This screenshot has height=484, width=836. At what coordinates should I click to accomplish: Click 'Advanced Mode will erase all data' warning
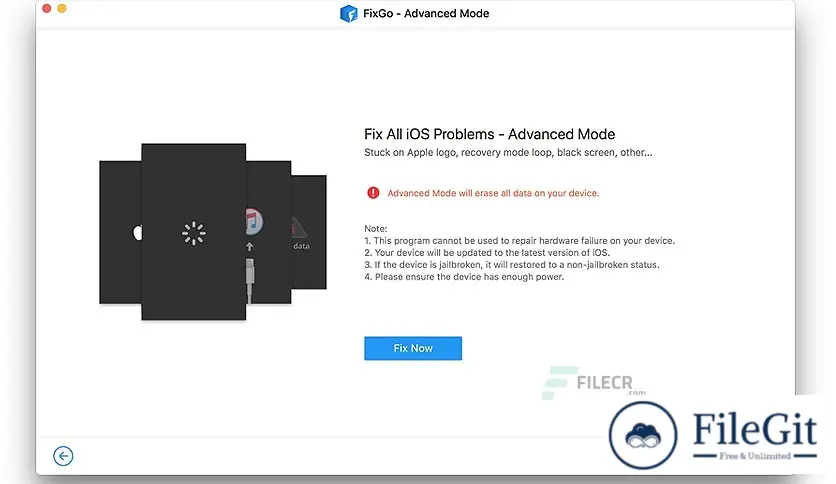[493, 193]
